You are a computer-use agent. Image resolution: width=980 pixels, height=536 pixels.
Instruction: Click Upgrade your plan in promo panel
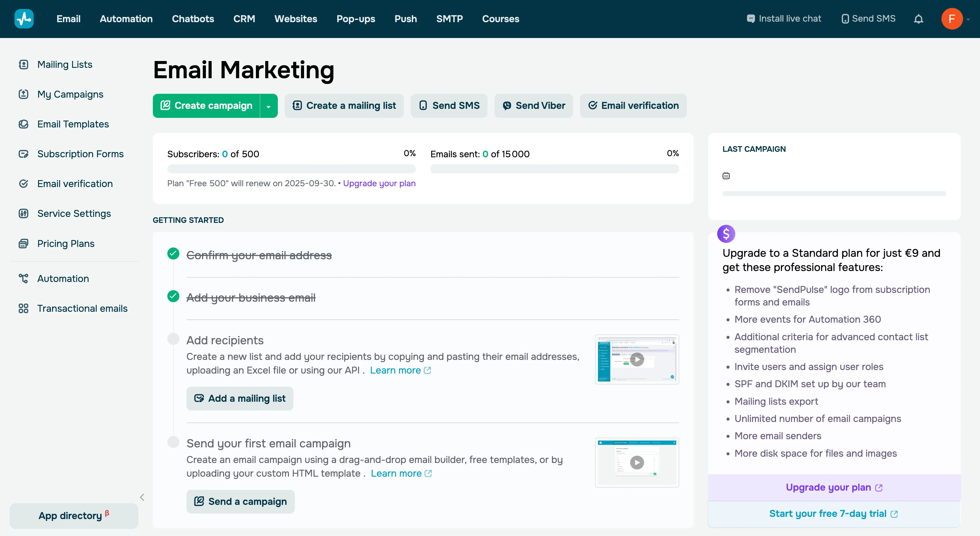click(834, 487)
